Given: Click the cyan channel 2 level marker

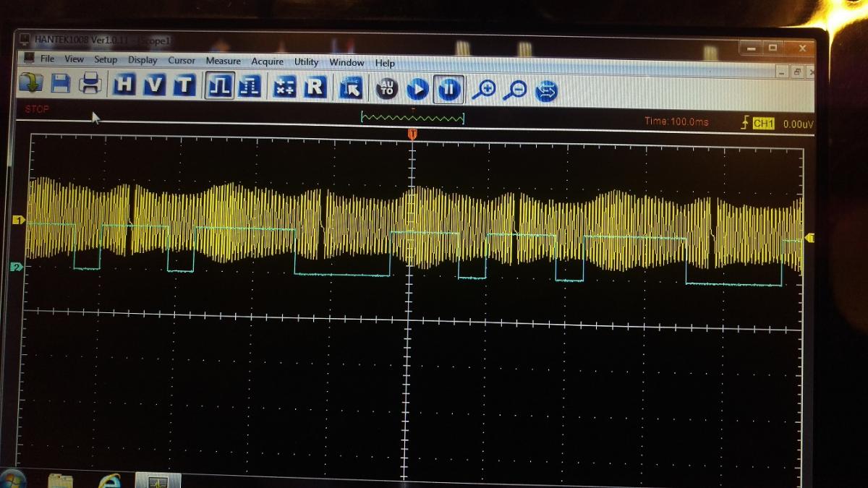Looking at the screenshot, I should pyautogui.click(x=17, y=267).
